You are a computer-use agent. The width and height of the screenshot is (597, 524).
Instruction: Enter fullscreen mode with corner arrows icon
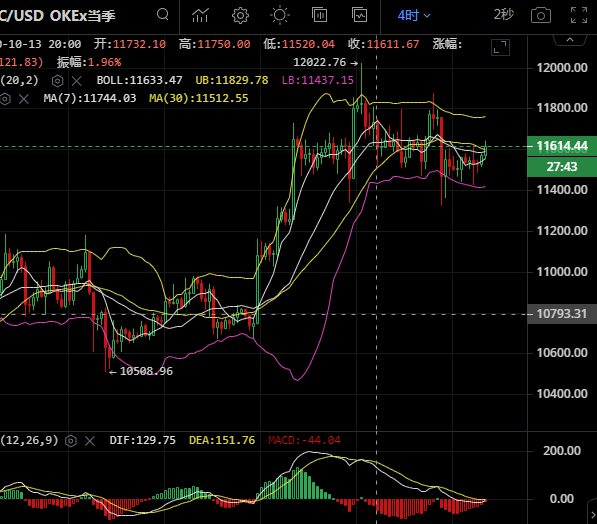coord(579,15)
